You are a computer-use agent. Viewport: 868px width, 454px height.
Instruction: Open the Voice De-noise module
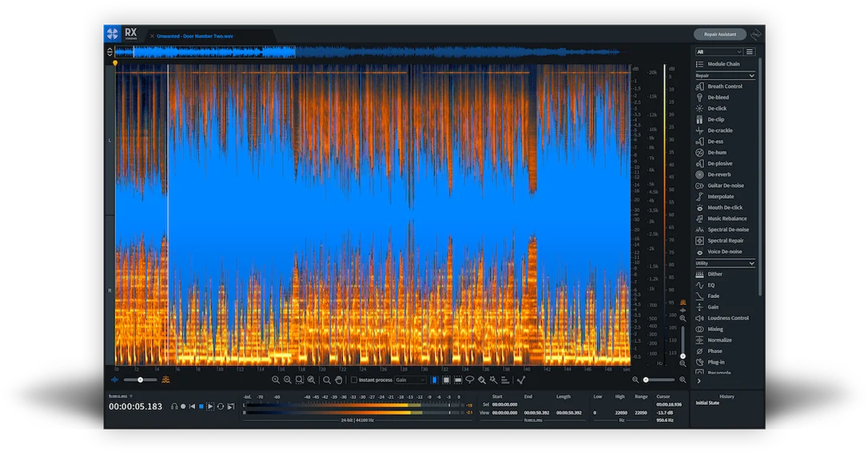point(719,252)
